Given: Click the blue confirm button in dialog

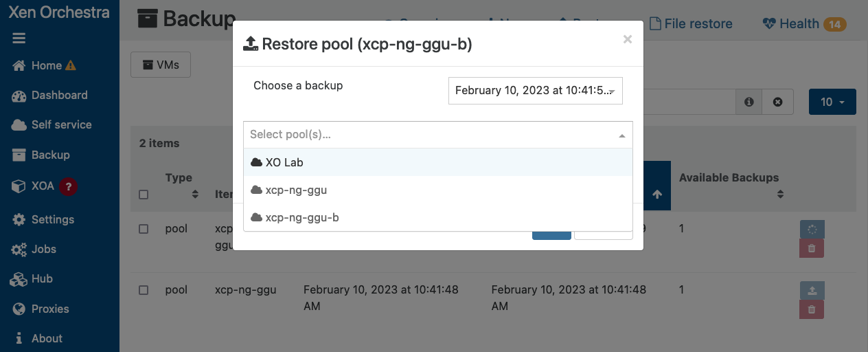Looking at the screenshot, I should 551,235.
